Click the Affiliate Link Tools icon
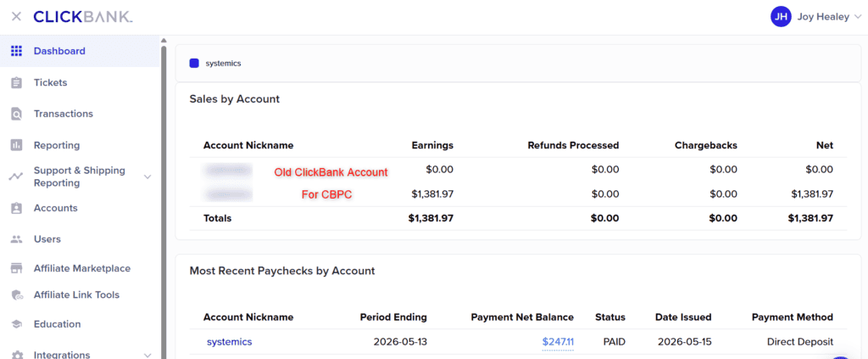The image size is (868, 359). tap(17, 294)
